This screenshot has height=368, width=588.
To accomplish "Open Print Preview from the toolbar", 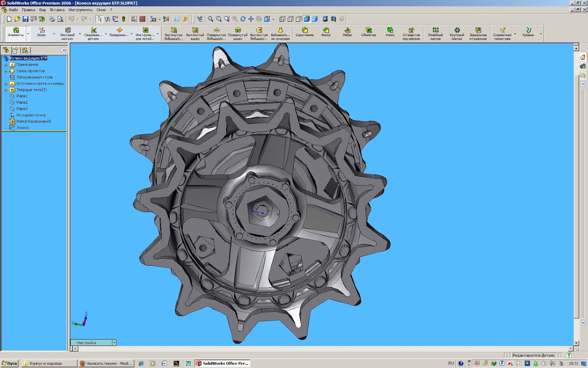I will [60, 19].
